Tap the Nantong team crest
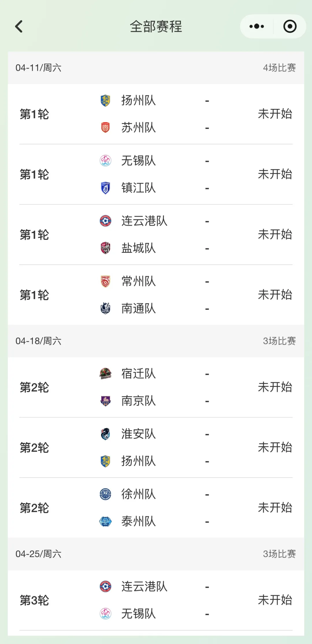This screenshot has height=644, width=312. click(x=105, y=308)
